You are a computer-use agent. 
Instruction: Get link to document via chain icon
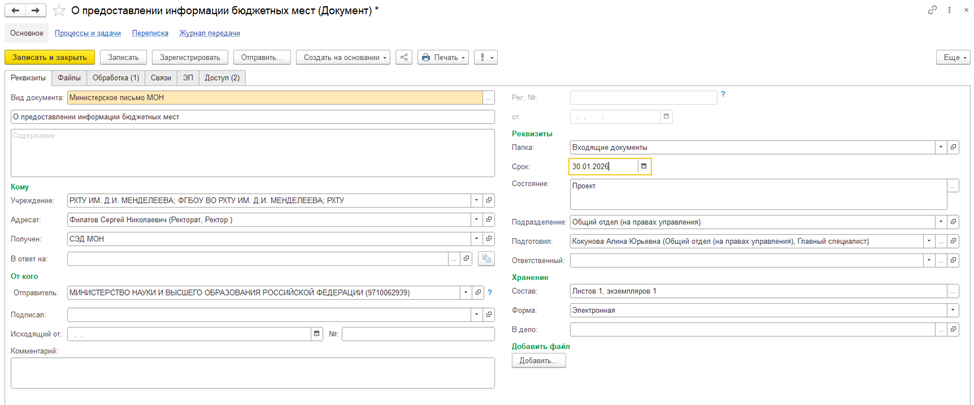[932, 10]
